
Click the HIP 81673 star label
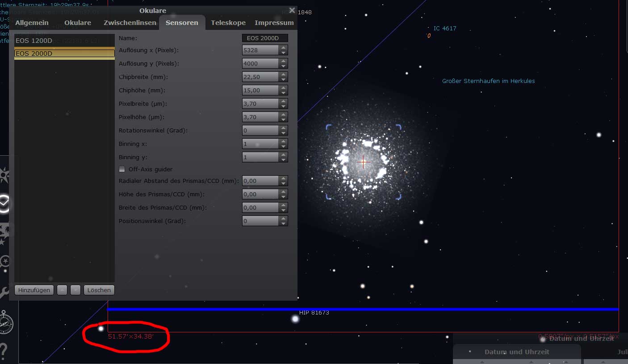(x=314, y=313)
